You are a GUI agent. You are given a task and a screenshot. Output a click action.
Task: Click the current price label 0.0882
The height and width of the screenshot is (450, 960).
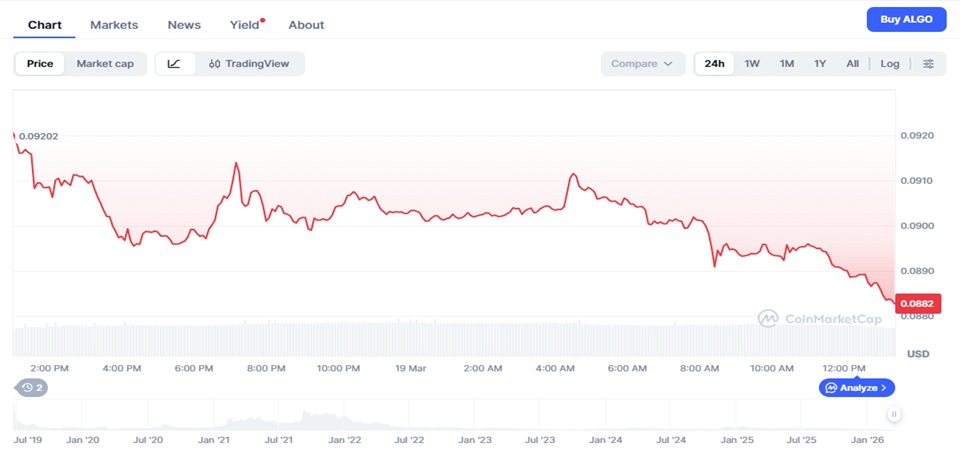click(918, 304)
